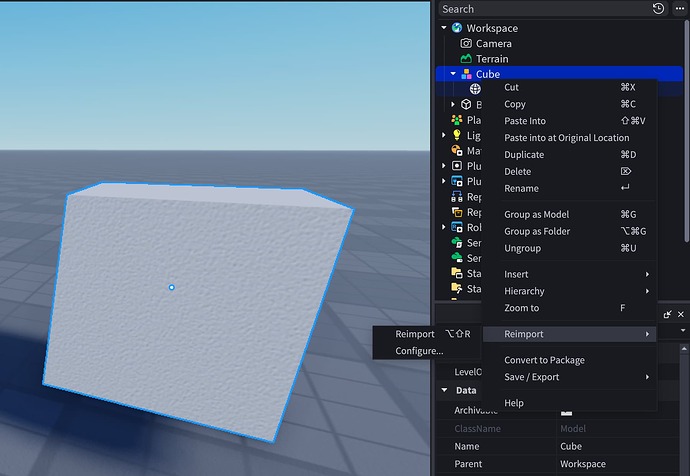Click the cube's center pivot marker

tap(172, 287)
